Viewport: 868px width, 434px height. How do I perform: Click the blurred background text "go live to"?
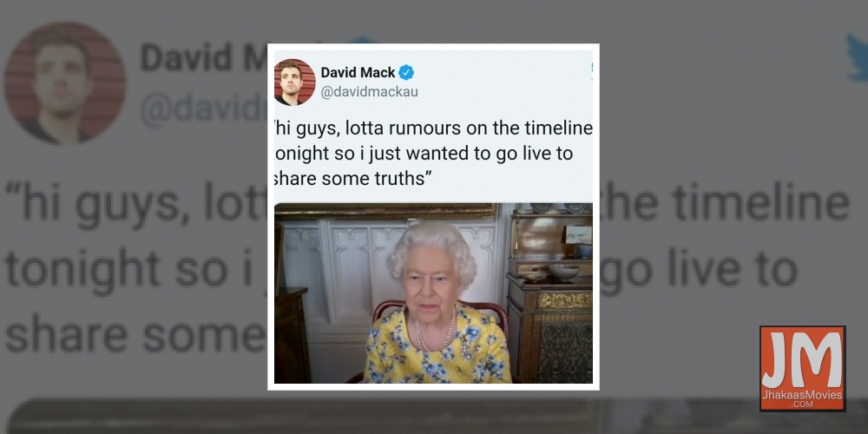698,268
